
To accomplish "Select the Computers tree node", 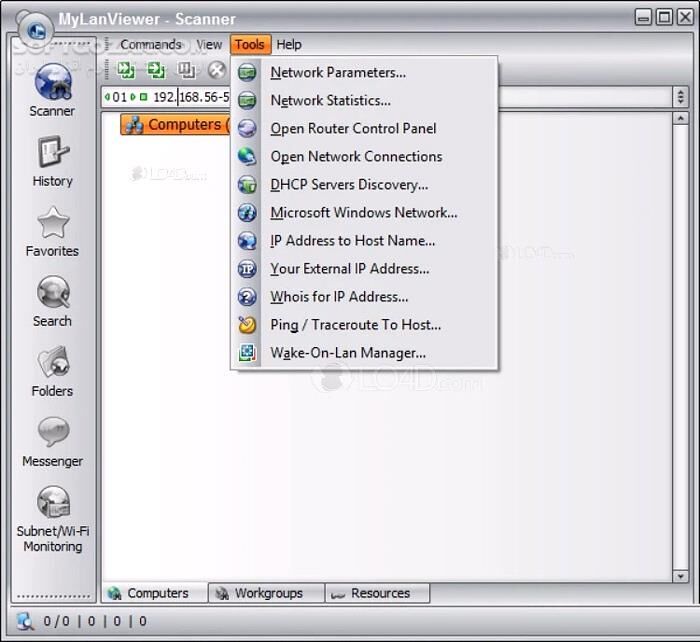I will (x=175, y=125).
